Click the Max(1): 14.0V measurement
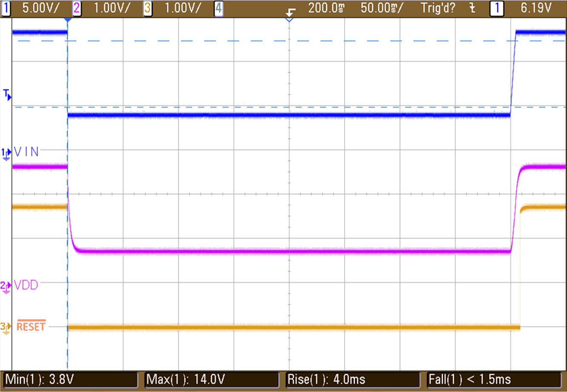567x392 pixels. pos(212,380)
